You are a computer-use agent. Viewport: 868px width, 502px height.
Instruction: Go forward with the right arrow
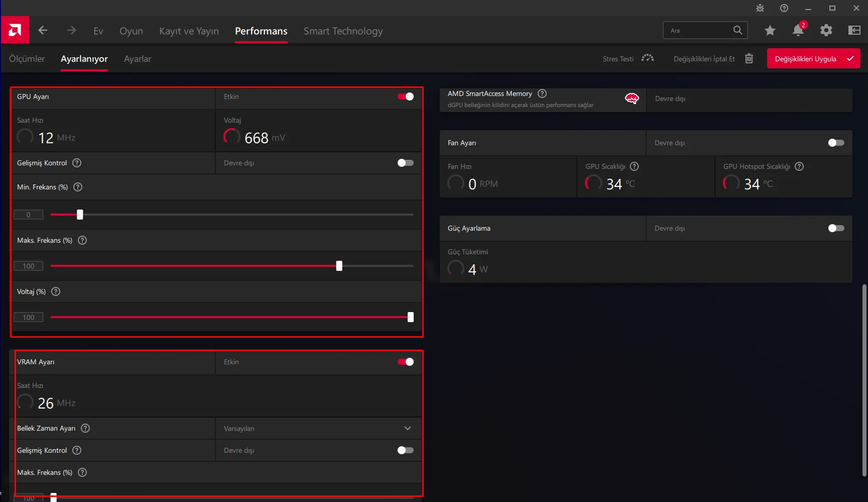pyautogui.click(x=71, y=30)
